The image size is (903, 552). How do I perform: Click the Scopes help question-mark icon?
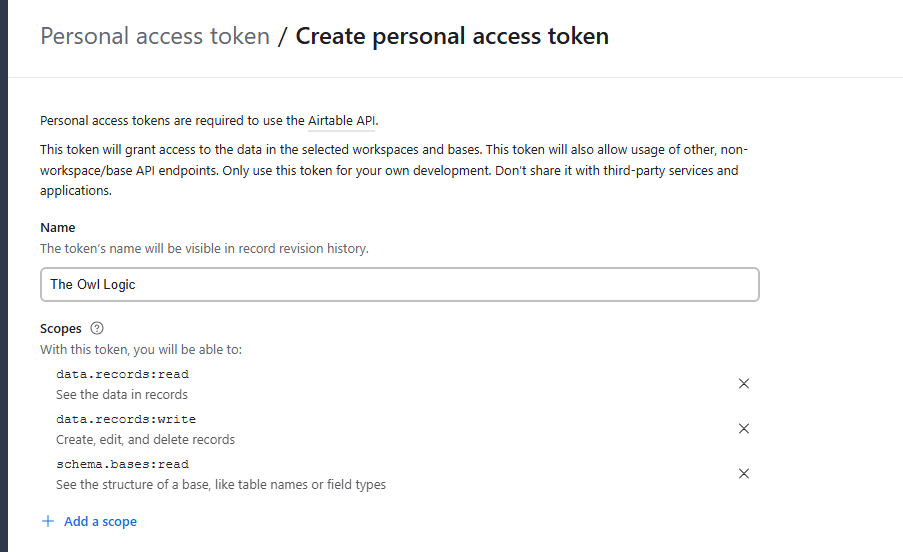point(97,329)
